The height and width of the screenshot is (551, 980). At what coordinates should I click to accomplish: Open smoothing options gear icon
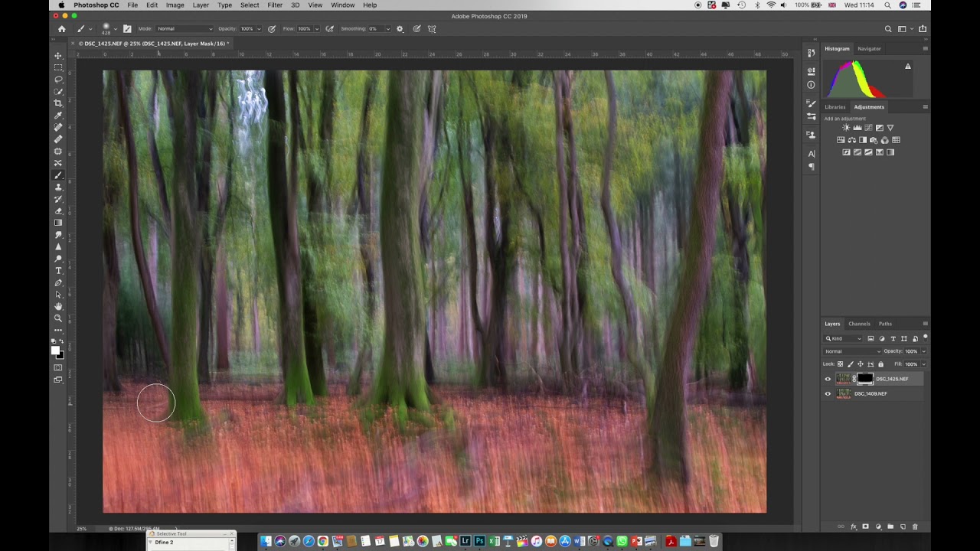(400, 29)
